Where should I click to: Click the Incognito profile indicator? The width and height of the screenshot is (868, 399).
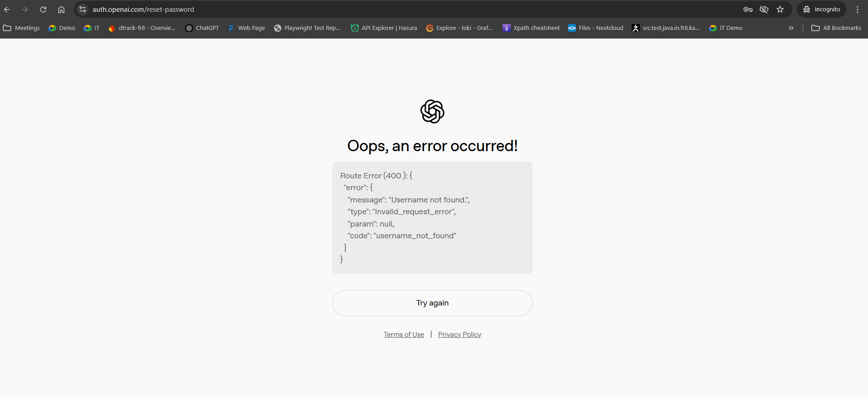tap(822, 10)
